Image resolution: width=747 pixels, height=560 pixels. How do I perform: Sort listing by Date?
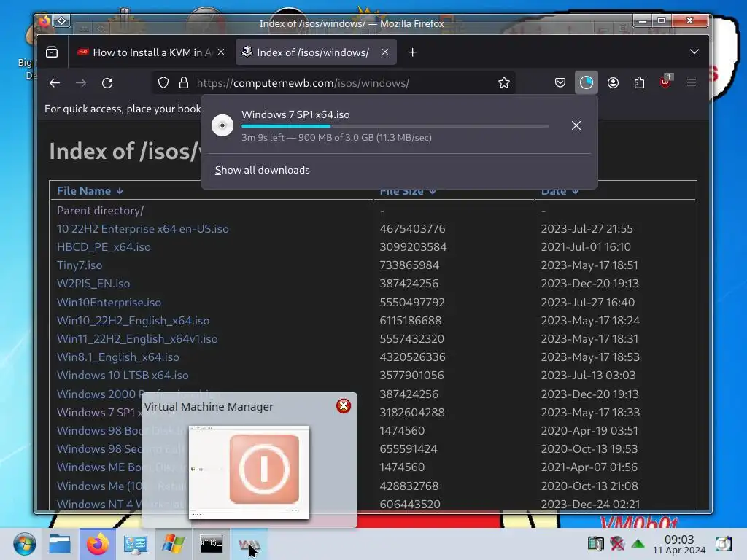tap(560, 191)
